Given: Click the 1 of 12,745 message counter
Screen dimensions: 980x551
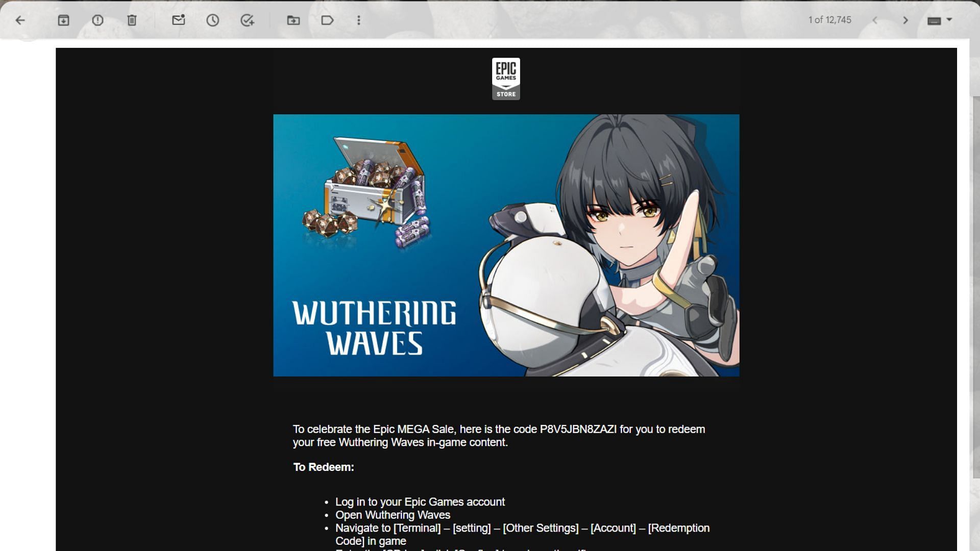Looking at the screenshot, I should [x=829, y=20].
